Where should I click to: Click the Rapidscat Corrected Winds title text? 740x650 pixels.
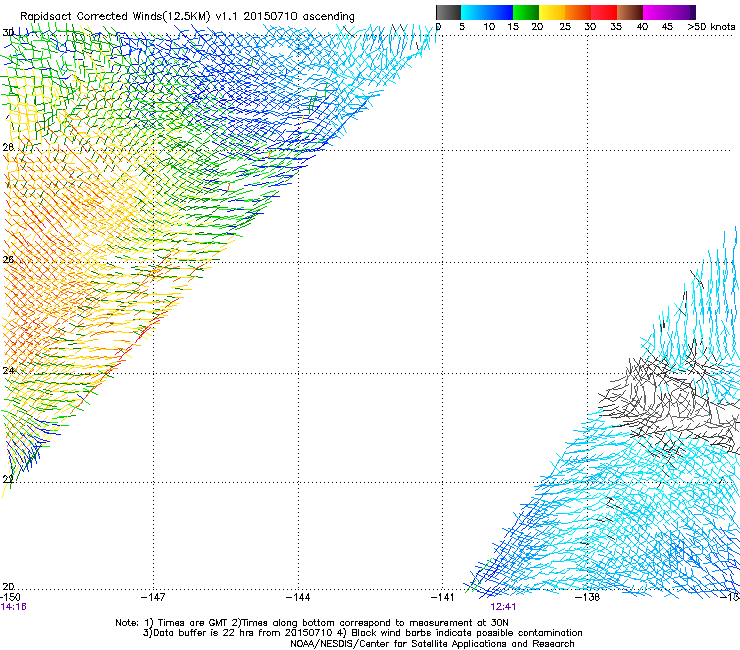187,17
